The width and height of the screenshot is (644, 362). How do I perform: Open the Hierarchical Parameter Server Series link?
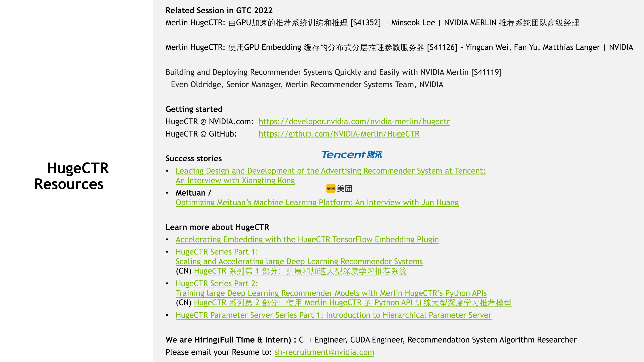(x=333, y=315)
